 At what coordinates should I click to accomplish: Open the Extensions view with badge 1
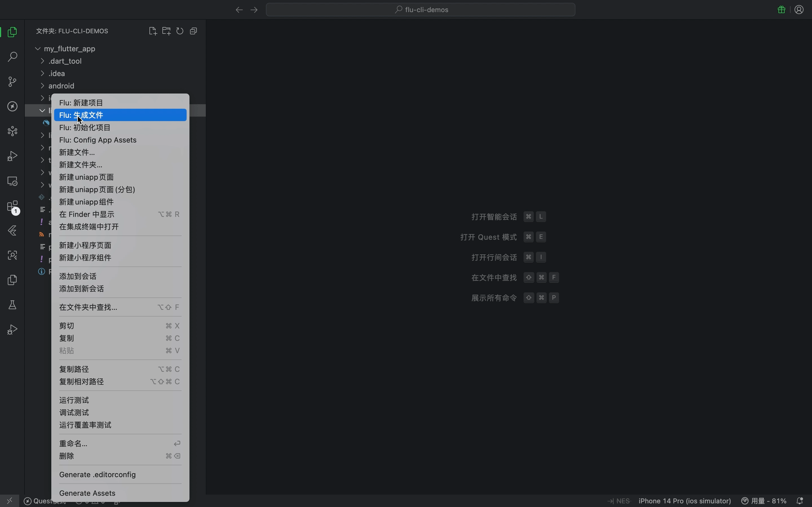pos(12,206)
